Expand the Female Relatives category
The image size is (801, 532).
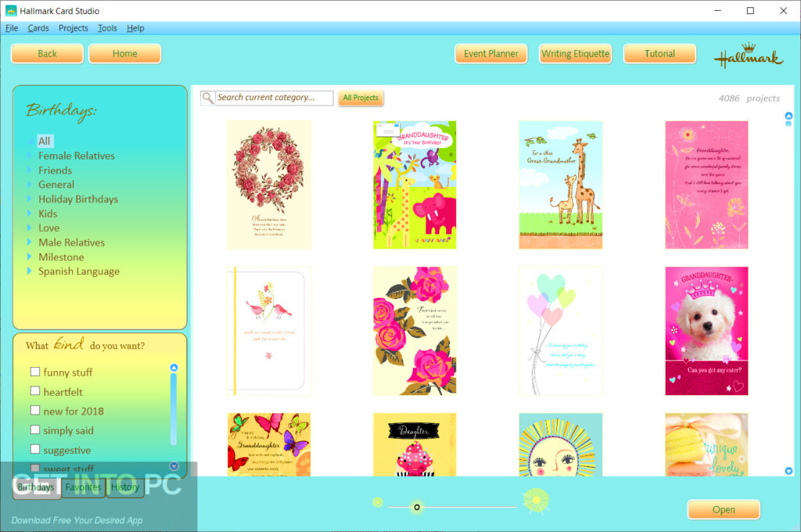(x=29, y=156)
